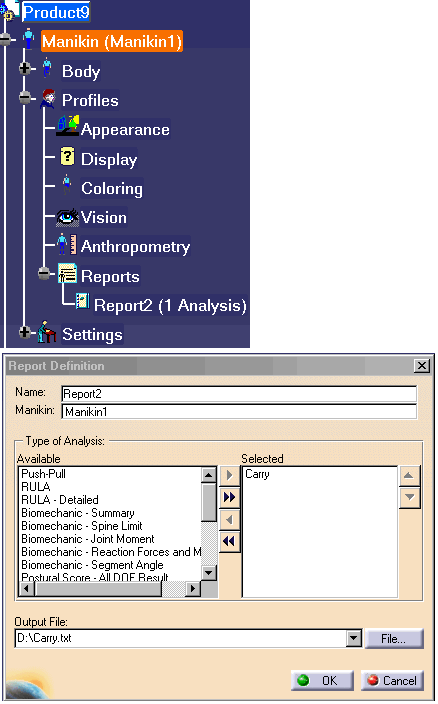The height and width of the screenshot is (704, 438).
Task: Click the Available list vertical scrollbar down arrow
Action: coord(209,572)
